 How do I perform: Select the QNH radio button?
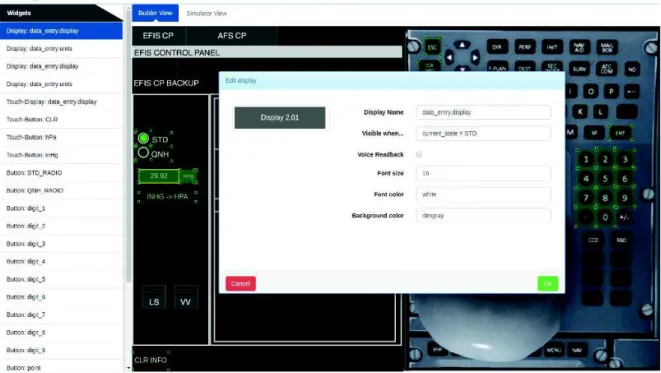pyautogui.click(x=143, y=153)
